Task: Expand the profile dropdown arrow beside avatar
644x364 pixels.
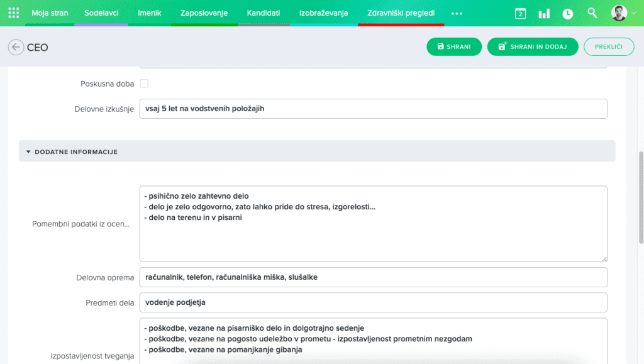Action: pyautogui.click(x=634, y=13)
